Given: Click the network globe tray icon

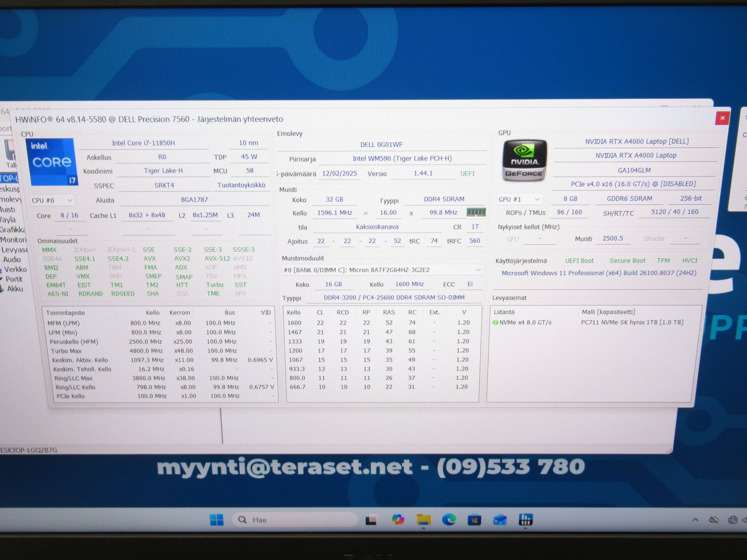Looking at the screenshot, I should (x=732, y=520).
